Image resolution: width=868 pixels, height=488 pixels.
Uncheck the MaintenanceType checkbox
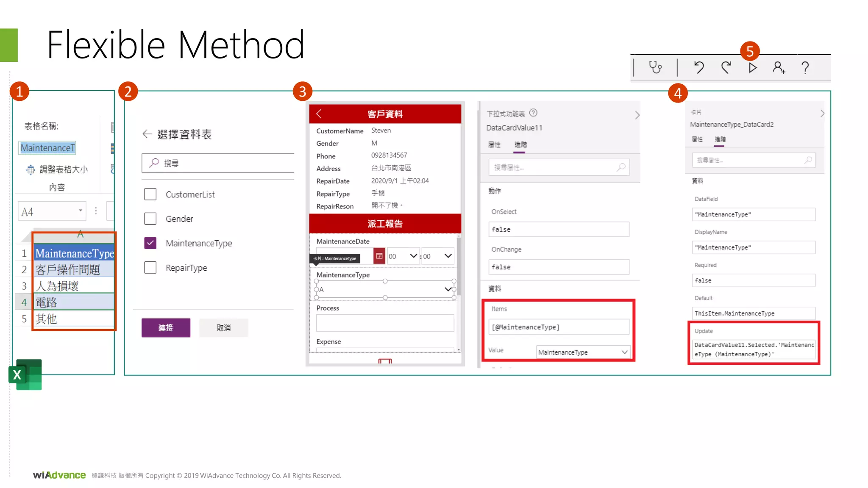click(150, 243)
